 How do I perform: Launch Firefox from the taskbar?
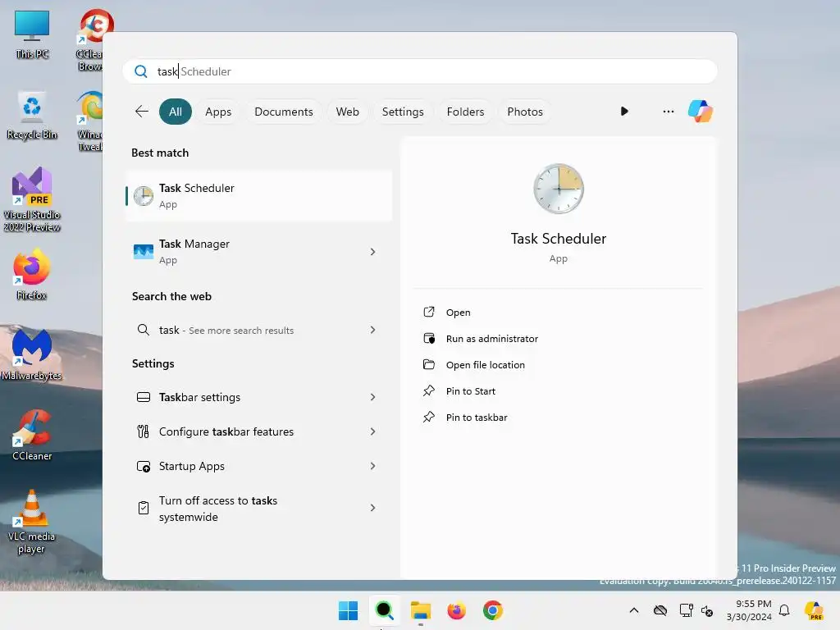pos(456,610)
